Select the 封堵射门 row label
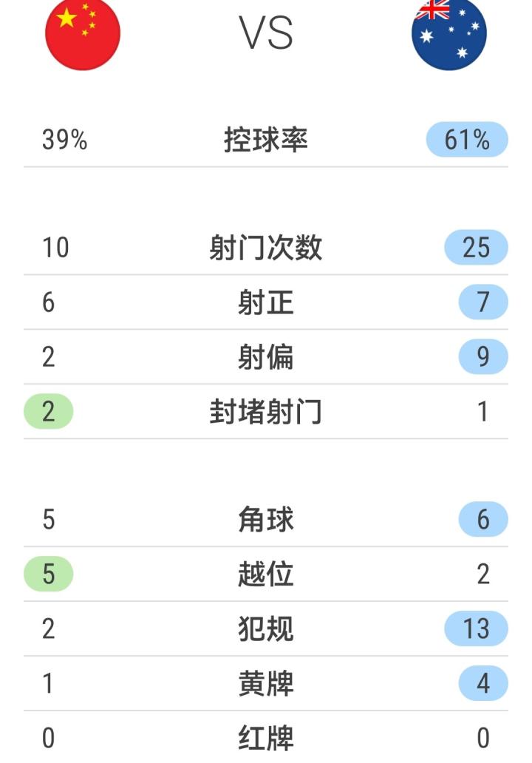The width and height of the screenshot is (532, 763). point(266,412)
